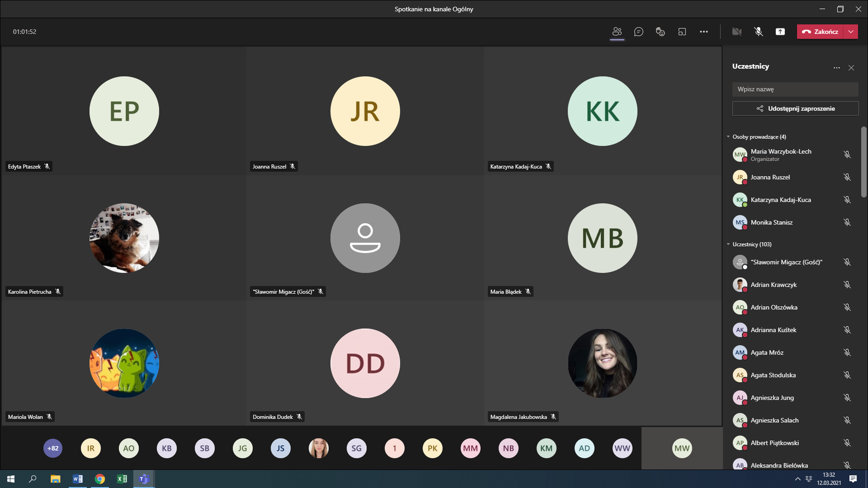The image size is (868, 488).
Task: Click mute icon next to Adrian Krawczyk
Action: coord(847,285)
